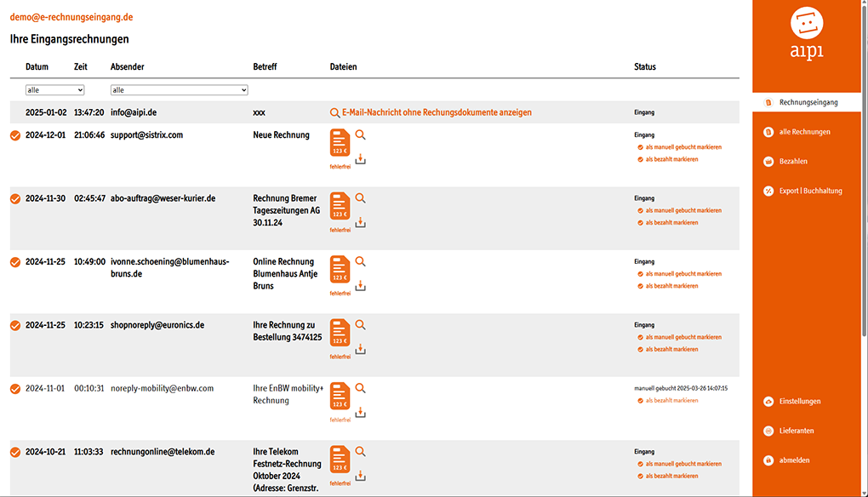Open the sistrix.com invoice document icon
The height and width of the screenshot is (497, 868).
click(340, 143)
